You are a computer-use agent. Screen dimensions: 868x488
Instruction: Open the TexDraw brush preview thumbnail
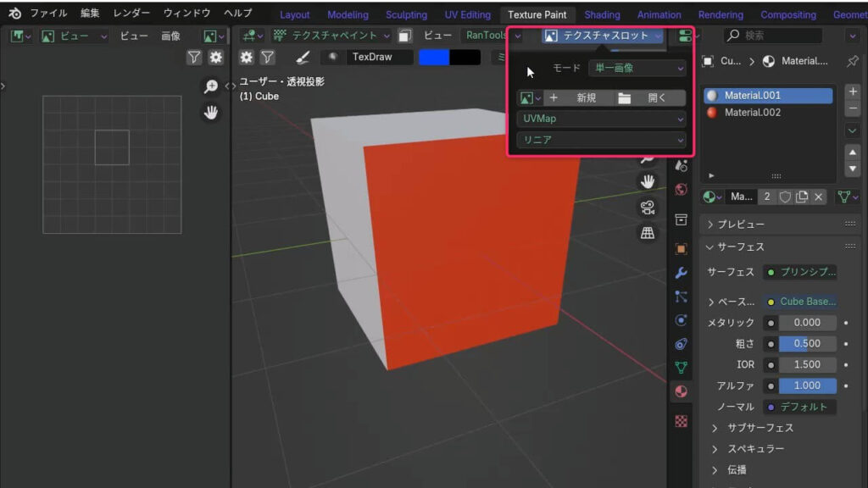[332, 57]
